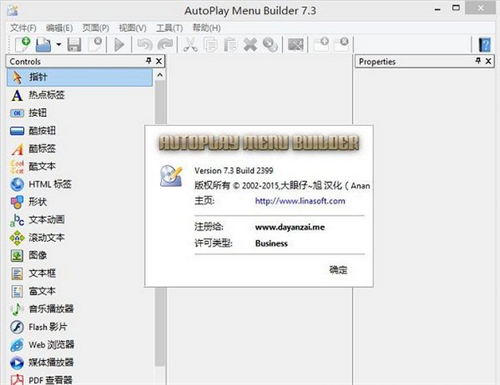Click the Redo arrow icon
This screenshot has height=385, width=500.
pyautogui.click(x=165, y=45)
